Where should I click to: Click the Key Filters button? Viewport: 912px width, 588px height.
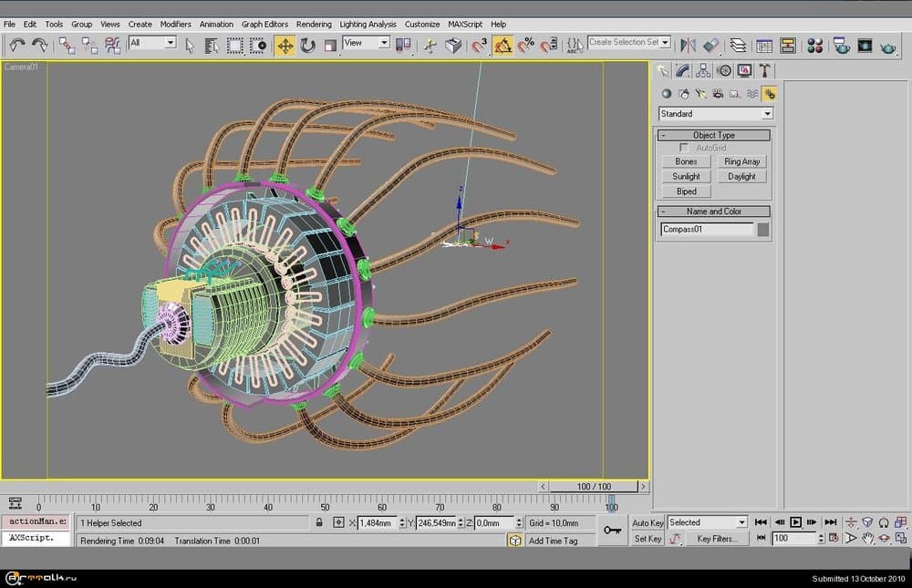tap(717, 539)
